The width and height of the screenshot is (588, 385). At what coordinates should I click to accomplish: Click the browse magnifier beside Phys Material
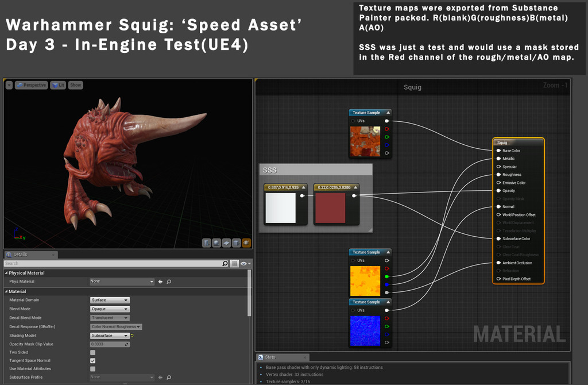point(169,282)
